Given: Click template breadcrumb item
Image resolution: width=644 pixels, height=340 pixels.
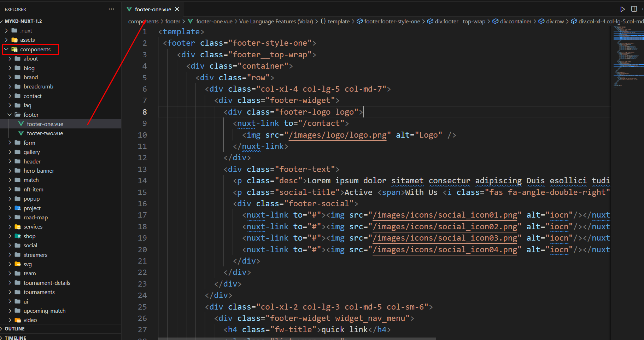Looking at the screenshot, I should (x=338, y=22).
